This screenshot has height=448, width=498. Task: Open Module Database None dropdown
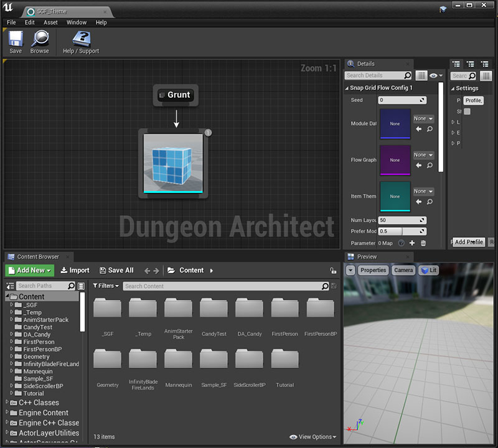[x=423, y=118]
